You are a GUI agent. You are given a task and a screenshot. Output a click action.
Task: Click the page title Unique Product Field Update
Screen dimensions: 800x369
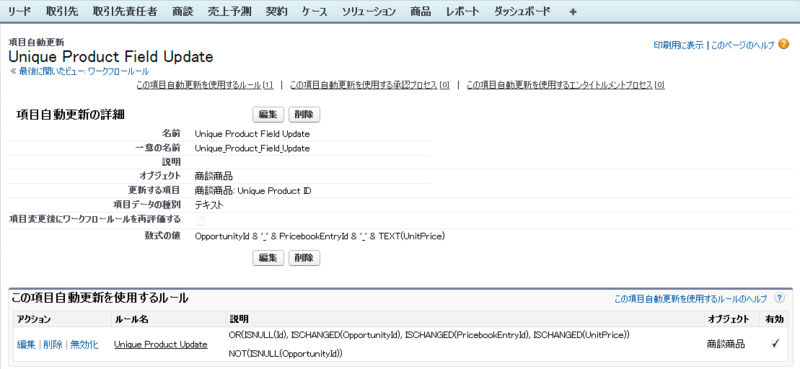(111, 57)
